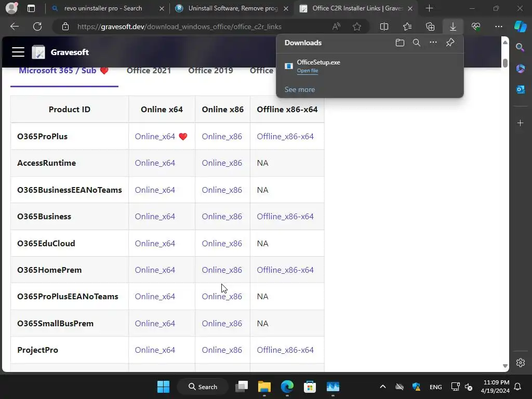Viewport: 532px width, 399px height.
Task: Click Open file under OfficeSetup.exe
Action: click(308, 71)
